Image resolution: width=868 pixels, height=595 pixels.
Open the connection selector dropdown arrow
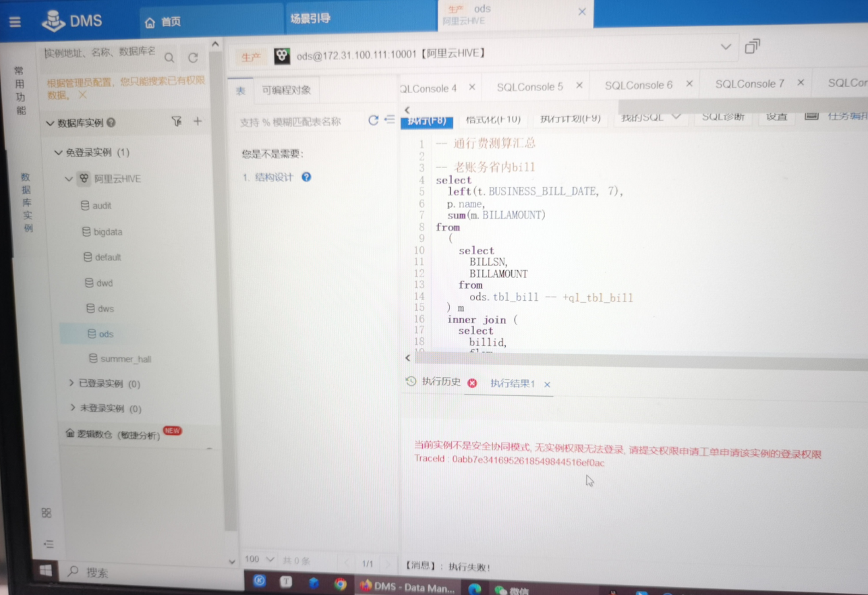click(726, 47)
